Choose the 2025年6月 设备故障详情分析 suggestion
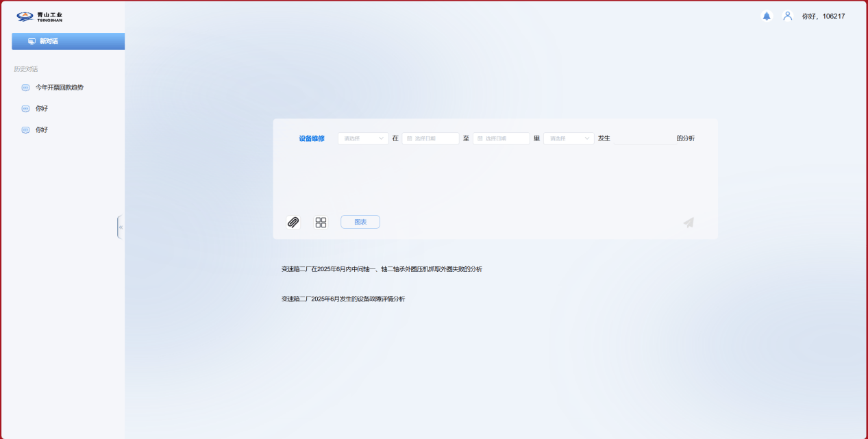868x439 pixels. [x=343, y=299]
